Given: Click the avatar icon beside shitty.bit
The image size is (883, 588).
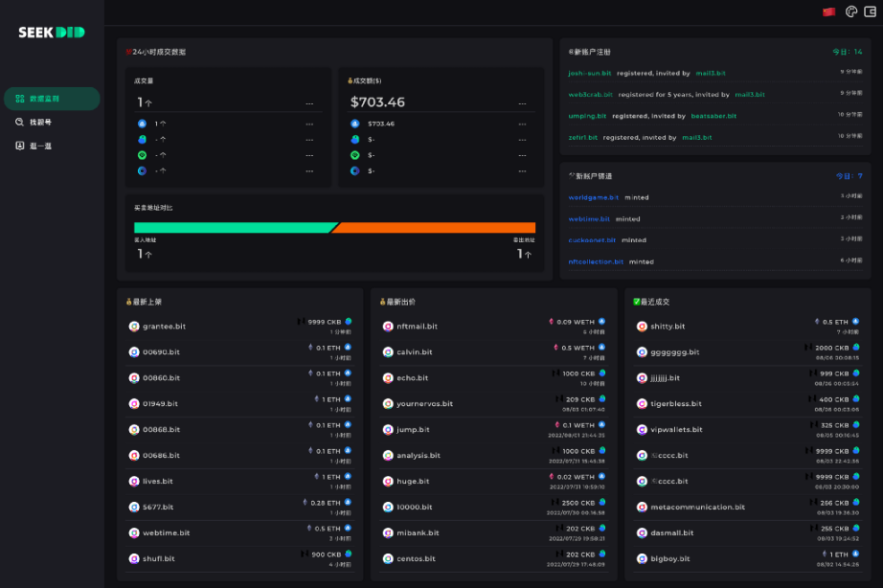Looking at the screenshot, I should [x=642, y=327].
